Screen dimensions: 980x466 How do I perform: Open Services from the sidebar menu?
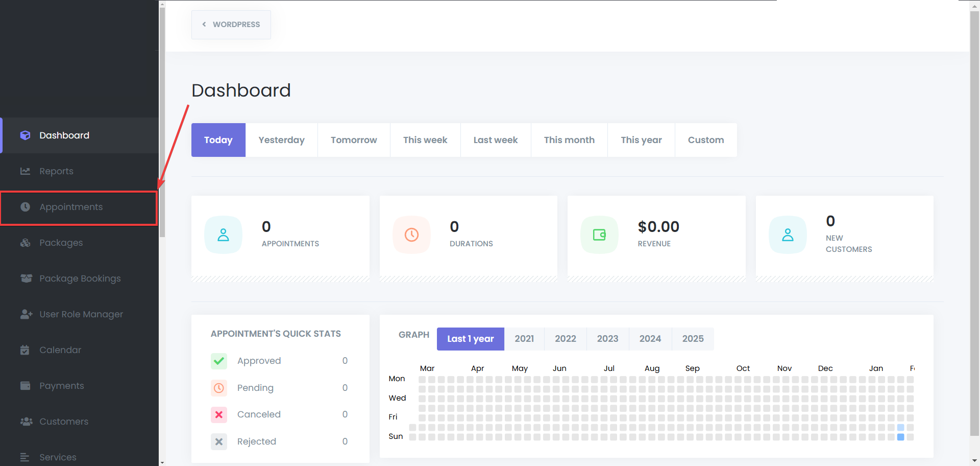tap(58, 457)
